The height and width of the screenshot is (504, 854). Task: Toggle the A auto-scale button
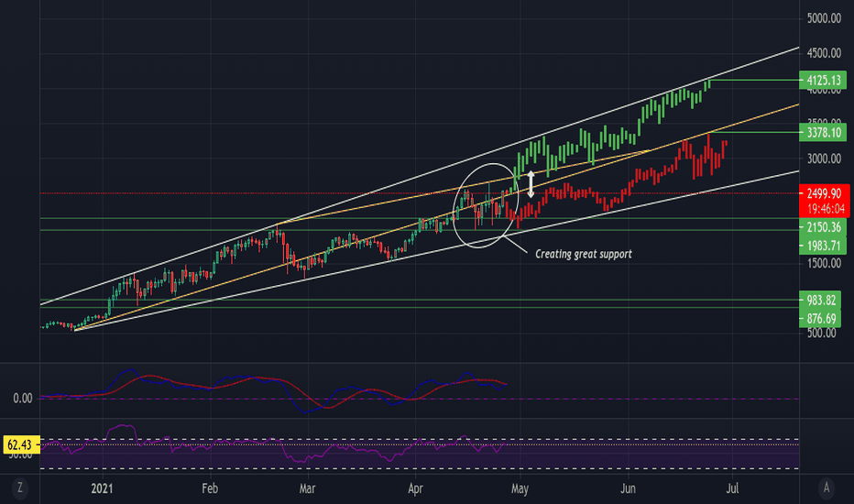point(827,488)
